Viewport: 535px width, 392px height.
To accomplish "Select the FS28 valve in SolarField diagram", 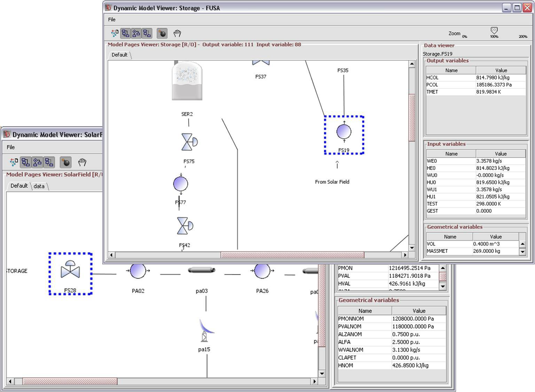I will 70,270.
